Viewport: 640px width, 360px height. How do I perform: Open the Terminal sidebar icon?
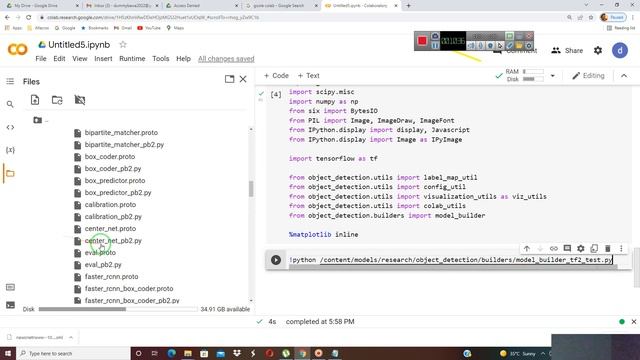click(10, 305)
